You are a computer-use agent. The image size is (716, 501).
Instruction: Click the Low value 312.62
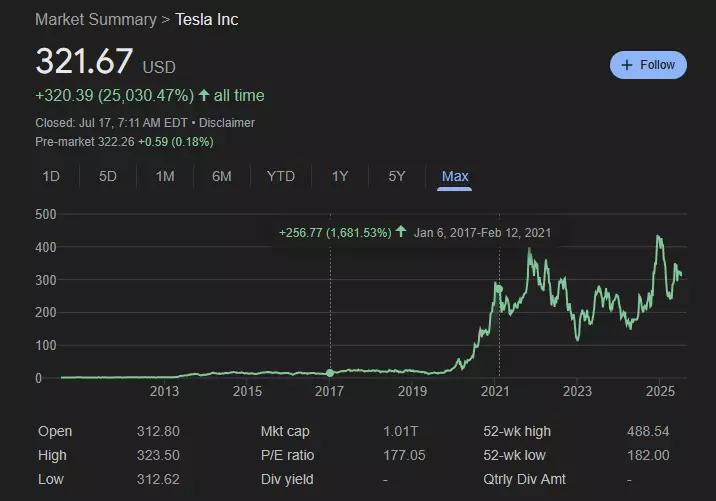158,479
